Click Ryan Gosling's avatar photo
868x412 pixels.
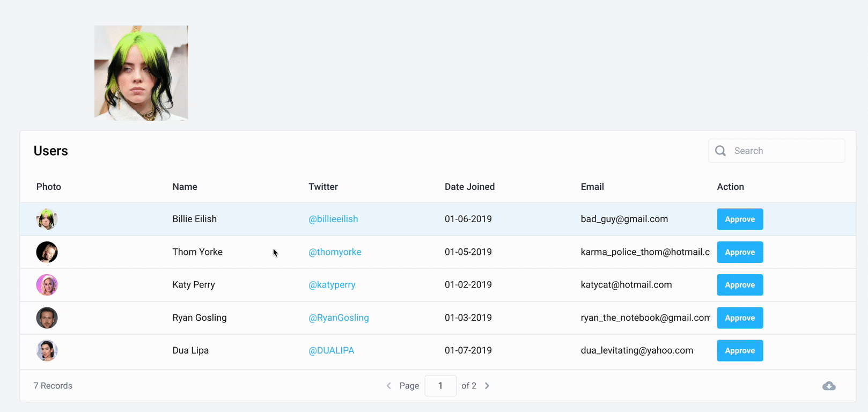47,318
